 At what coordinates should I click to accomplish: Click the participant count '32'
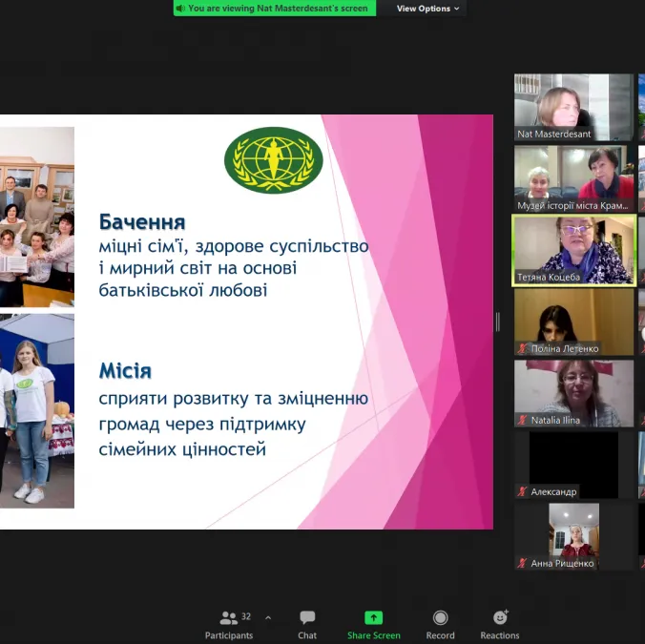246,616
